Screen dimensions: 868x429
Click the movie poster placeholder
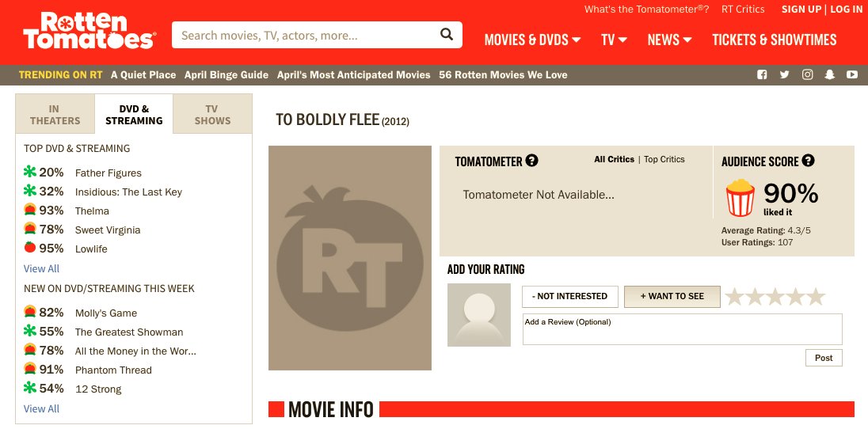pos(350,258)
